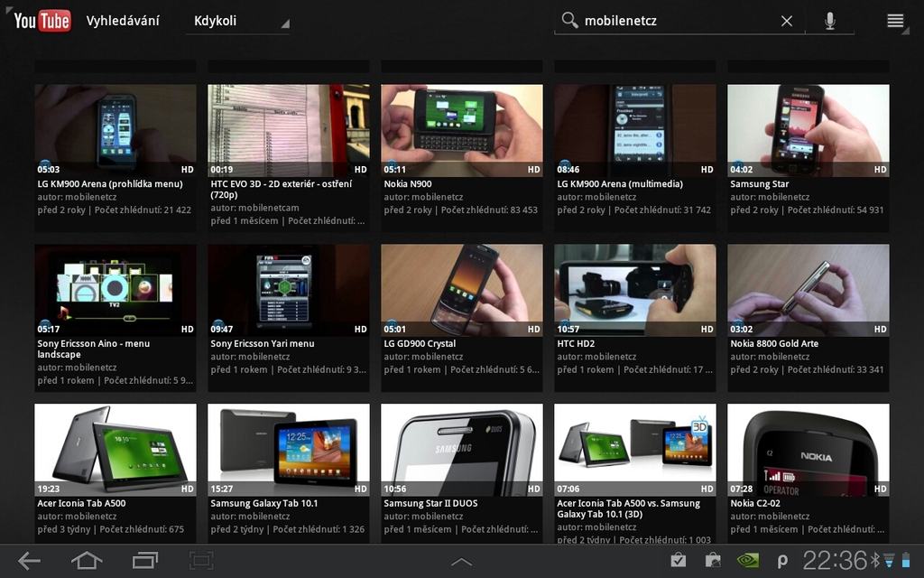Tap the Bluetooth status icon
Viewport: 924px width, 578px height.
click(876, 560)
